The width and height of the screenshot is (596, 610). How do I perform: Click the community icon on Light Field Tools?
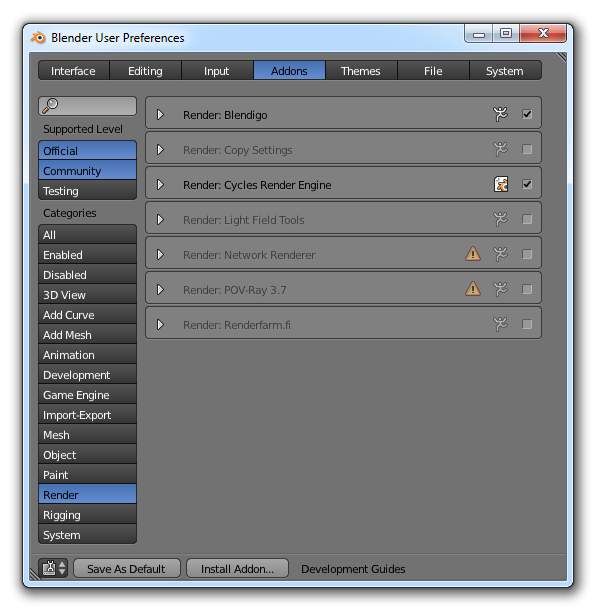[500, 219]
